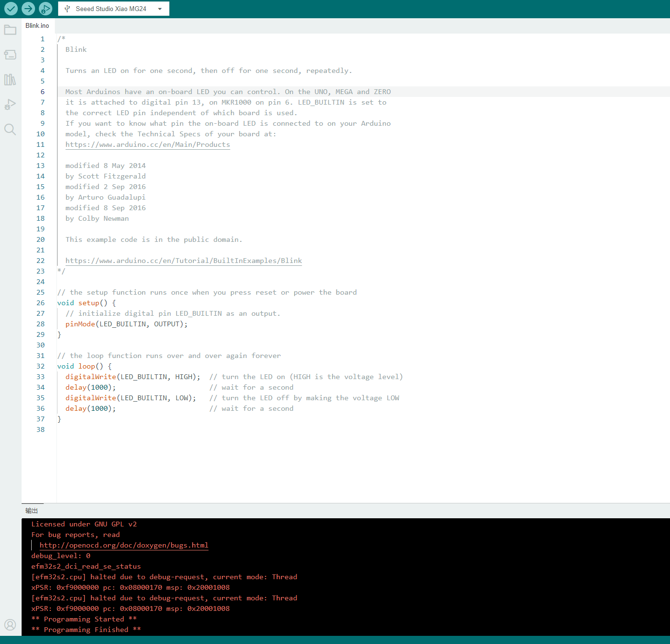The image size is (670, 644).
Task: Click the 'Blink' title comment on line 2
Action: [76, 49]
